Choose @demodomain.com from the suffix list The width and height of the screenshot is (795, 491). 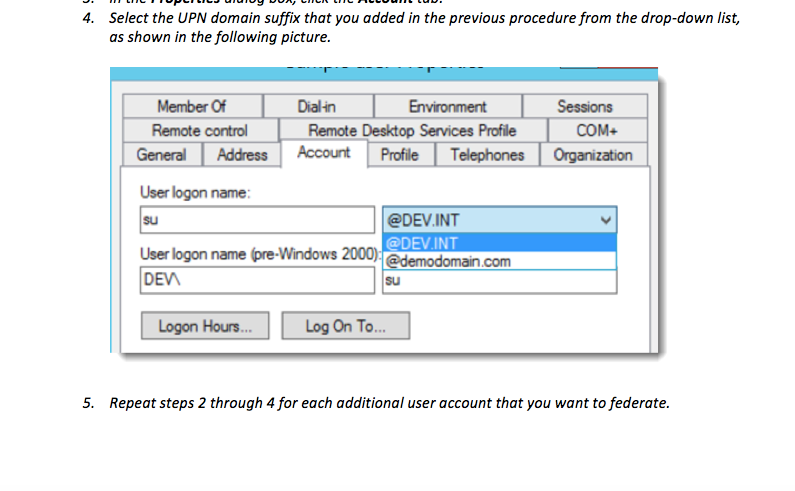click(449, 262)
